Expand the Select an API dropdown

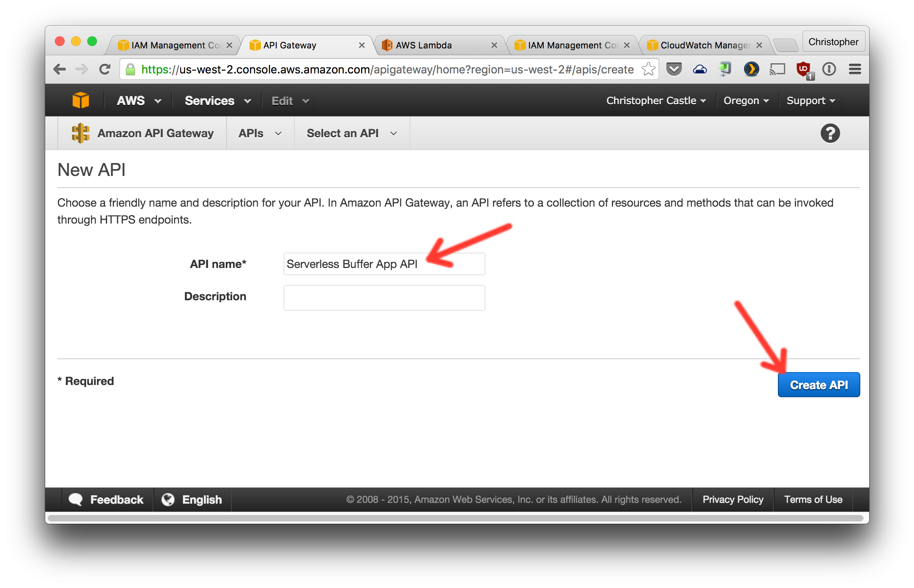pyautogui.click(x=352, y=133)
